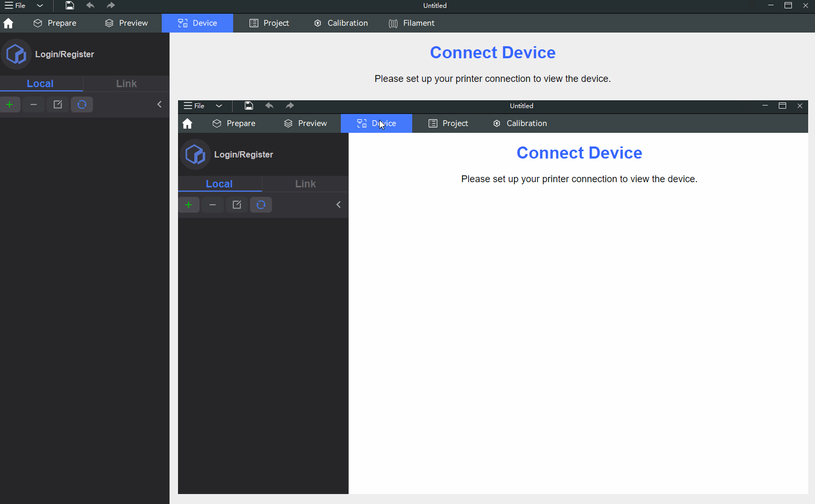Refresh the device list in the main sidebar

pos(82,104)
